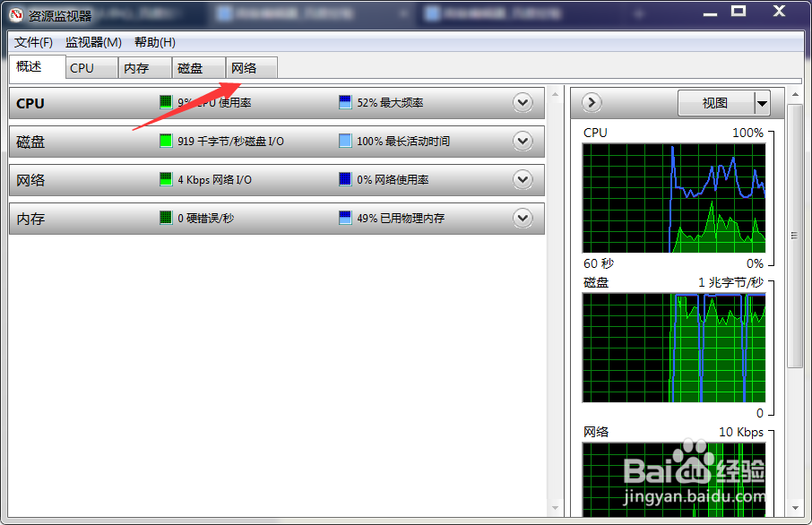The image size is (812, 525).
Task: Expand the 内存 section details
Action: pyautogui.click(x=523, y=218)
